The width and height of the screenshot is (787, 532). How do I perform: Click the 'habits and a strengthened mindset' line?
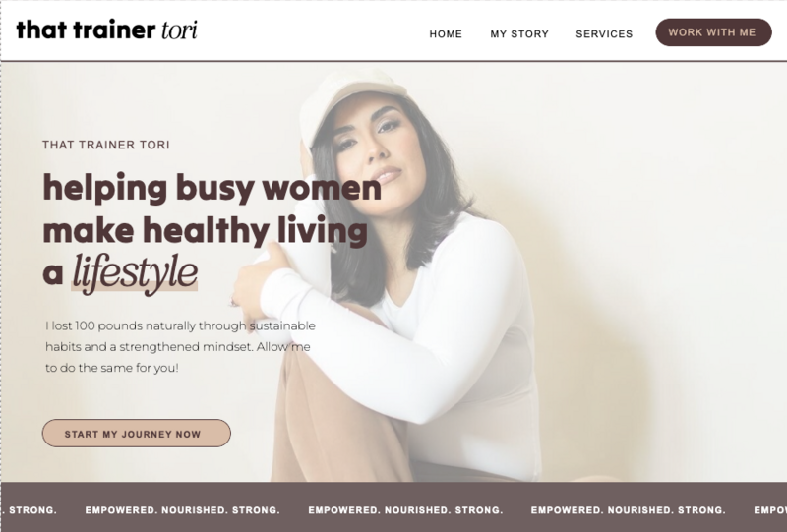(x=178, y=347)
